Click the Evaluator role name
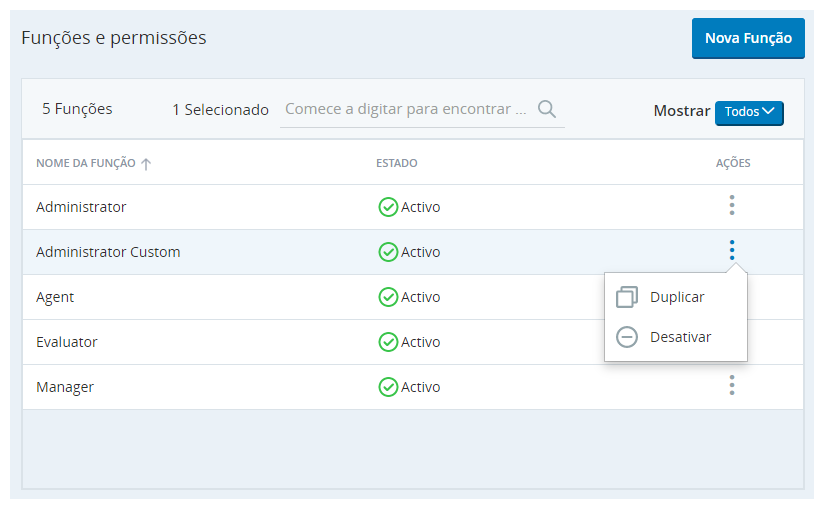This screenshot has width=826, height=511. 67,342
